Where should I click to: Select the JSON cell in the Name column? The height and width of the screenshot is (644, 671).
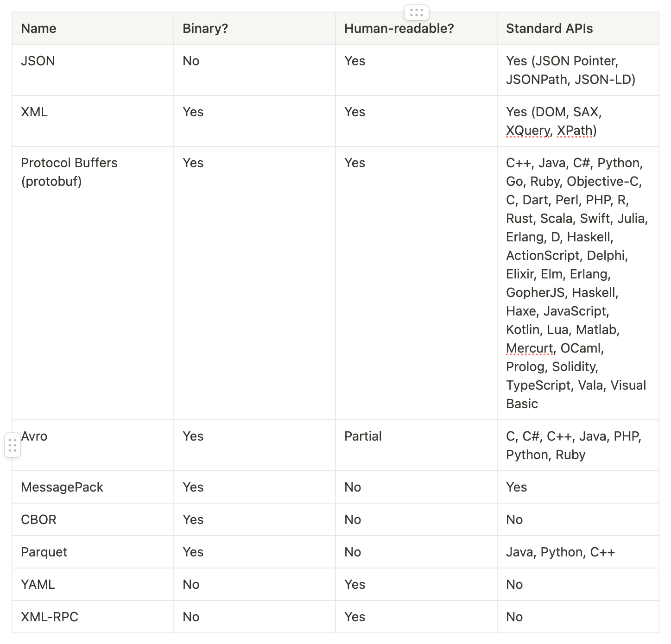coord(38,61)
